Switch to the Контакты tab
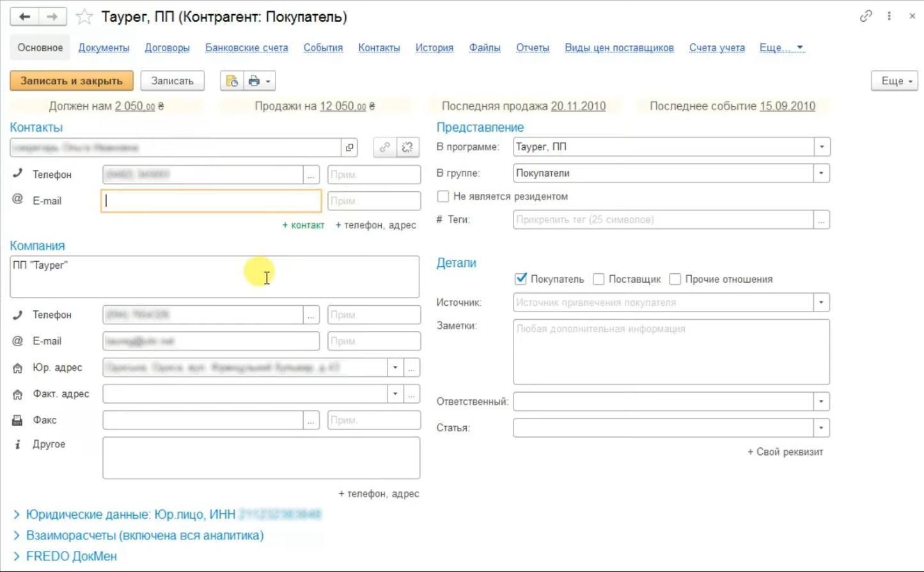The image size is (924, 572). point(379,48)
